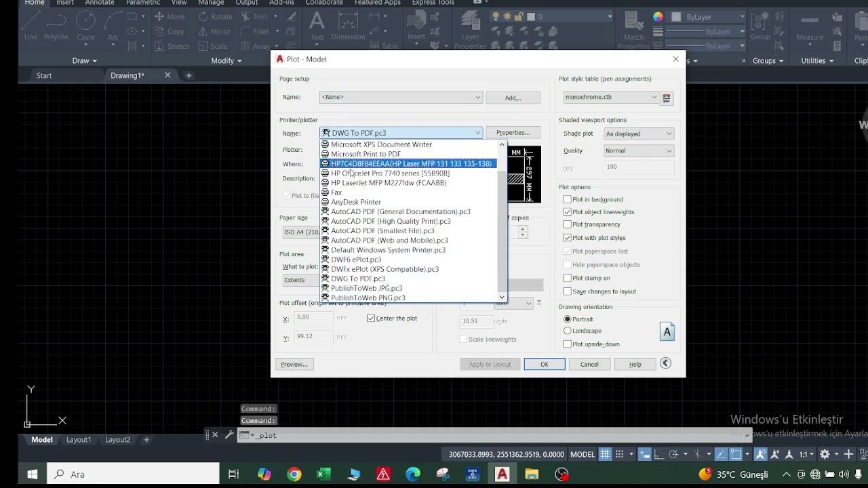Select the Line draw tool

pyautogui.click(x=31, y=26)
